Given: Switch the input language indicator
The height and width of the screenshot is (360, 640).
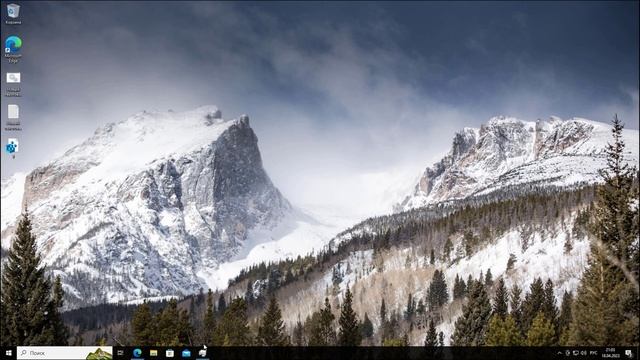Looking at the screenshot, I should pyautogui.click(x=593, y=353).
